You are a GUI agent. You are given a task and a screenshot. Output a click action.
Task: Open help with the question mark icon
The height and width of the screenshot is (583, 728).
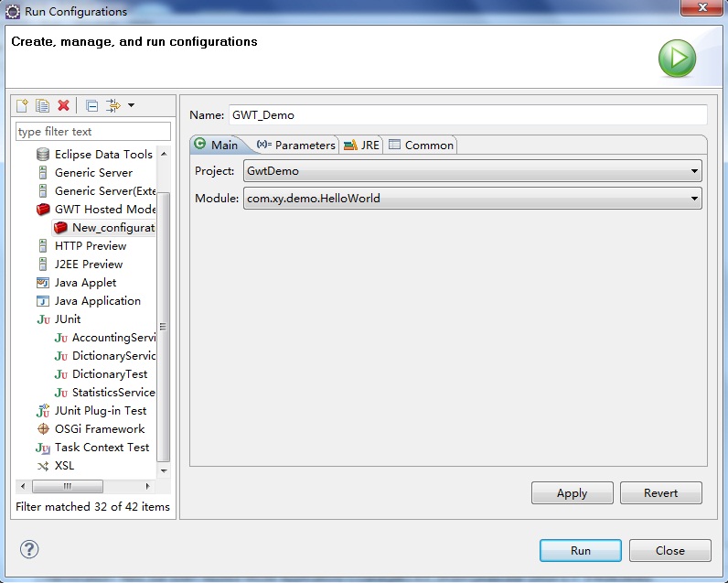point(29,549)
